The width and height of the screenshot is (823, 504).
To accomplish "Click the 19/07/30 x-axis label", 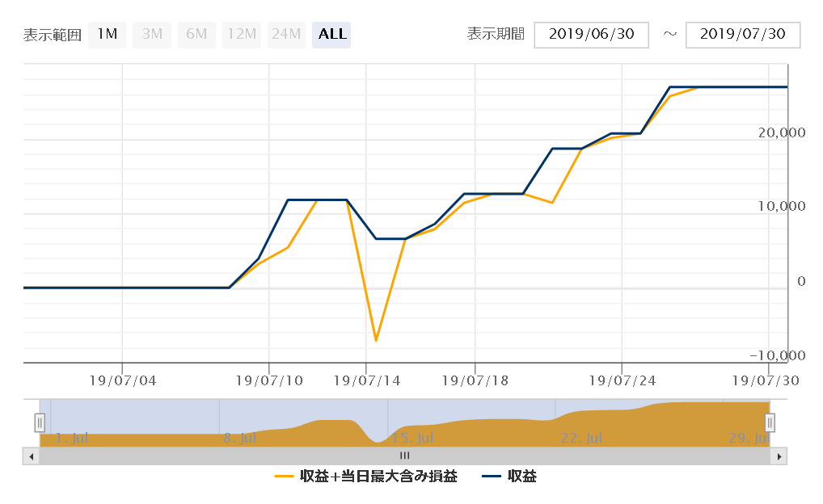I will 766,380.
